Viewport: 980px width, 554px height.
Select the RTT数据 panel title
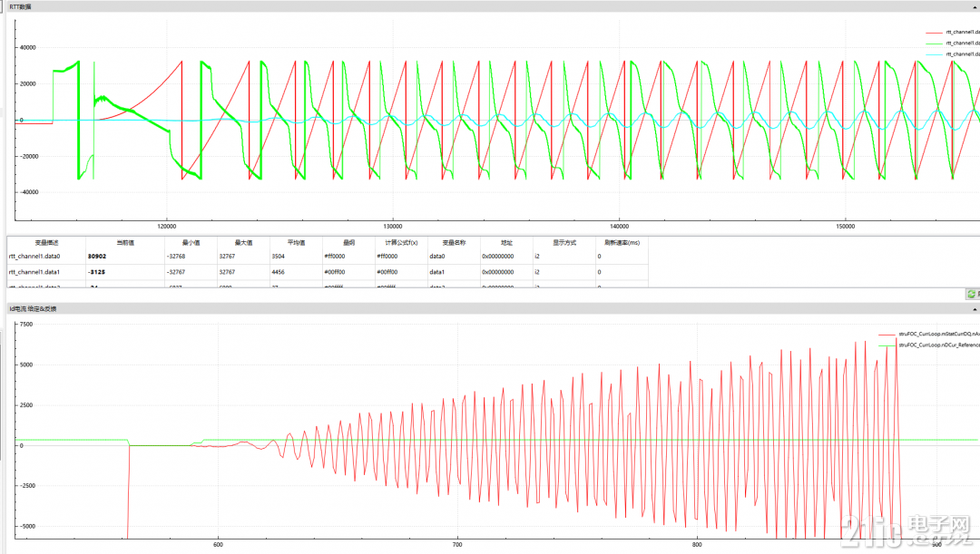coord(21,7)
